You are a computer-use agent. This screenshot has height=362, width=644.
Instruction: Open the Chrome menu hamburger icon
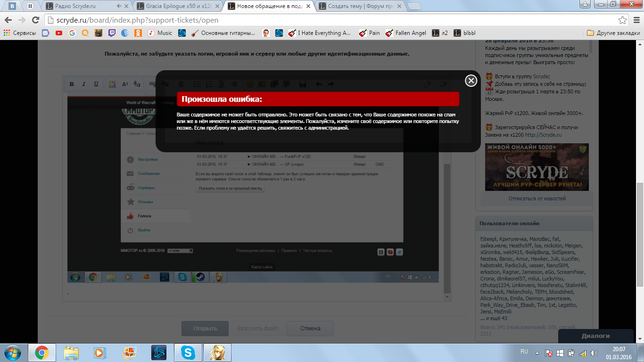(635, 20)
